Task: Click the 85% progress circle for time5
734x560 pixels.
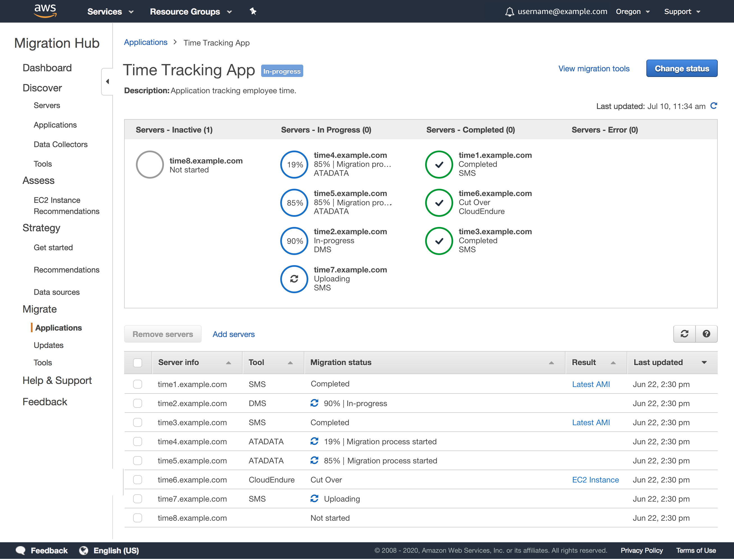Action: pos(294,203)
